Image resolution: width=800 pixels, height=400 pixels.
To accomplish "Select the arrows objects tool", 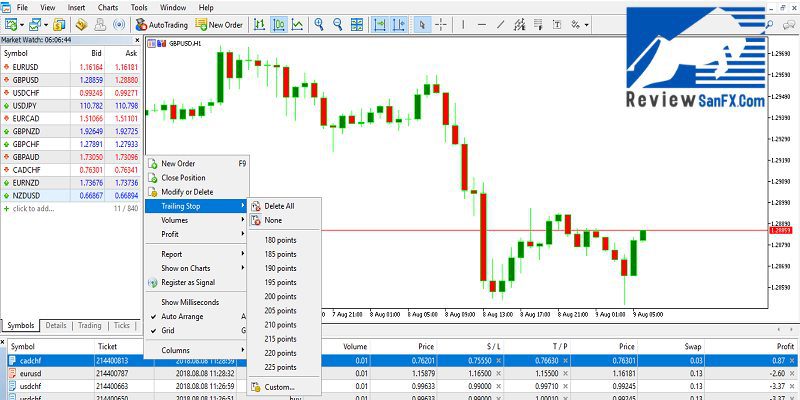I will [x=576, y=24].
